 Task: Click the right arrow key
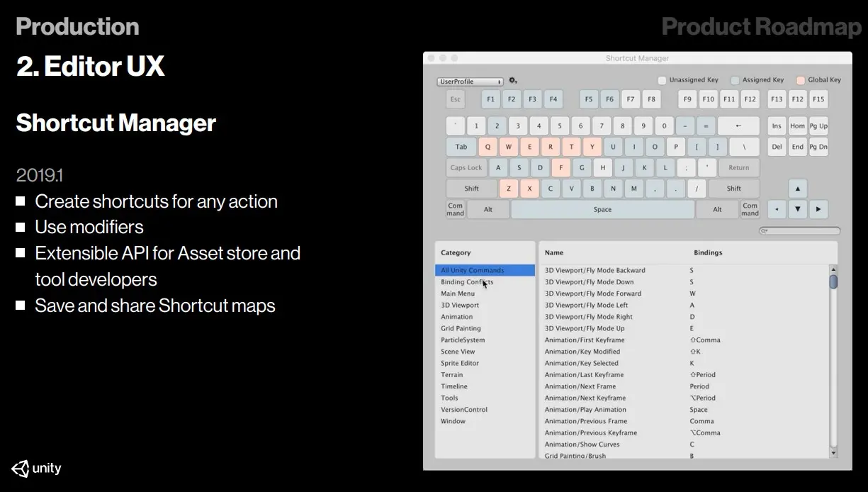[819, 209]
